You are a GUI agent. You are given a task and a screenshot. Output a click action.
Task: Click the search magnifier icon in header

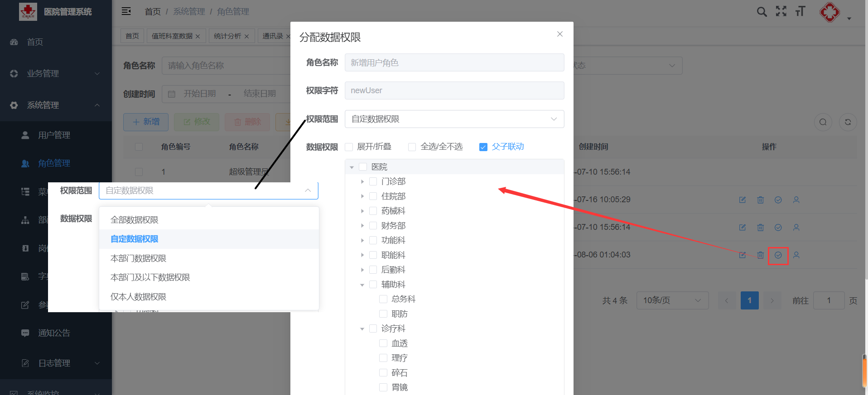762,12
